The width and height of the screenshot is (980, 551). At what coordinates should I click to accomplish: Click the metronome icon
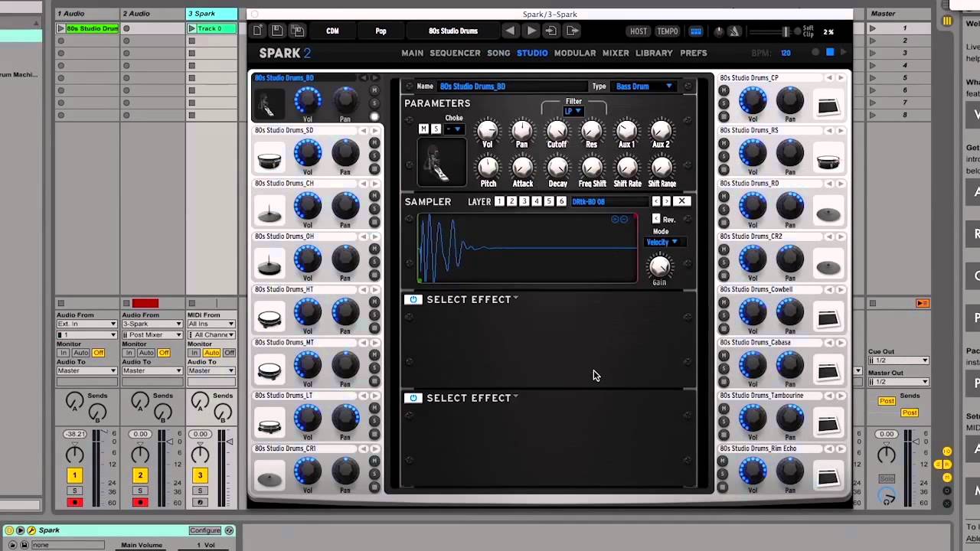(x=734, y=31)
